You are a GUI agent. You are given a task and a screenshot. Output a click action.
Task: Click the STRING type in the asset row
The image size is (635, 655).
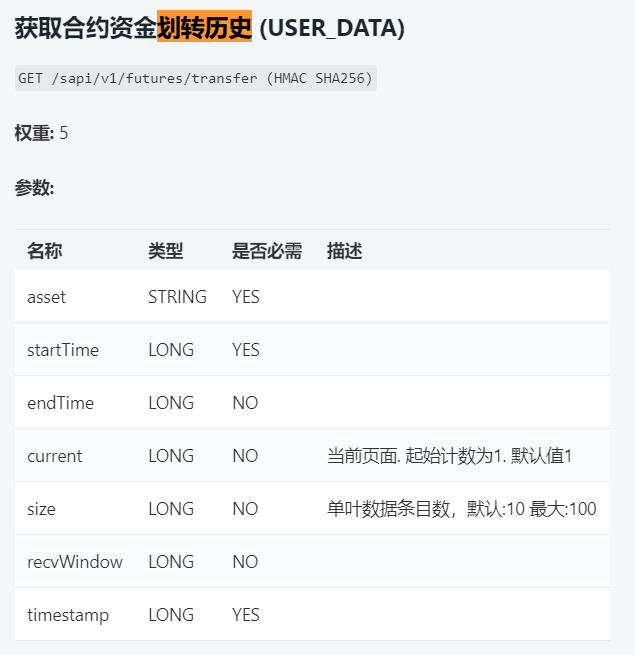177,297
